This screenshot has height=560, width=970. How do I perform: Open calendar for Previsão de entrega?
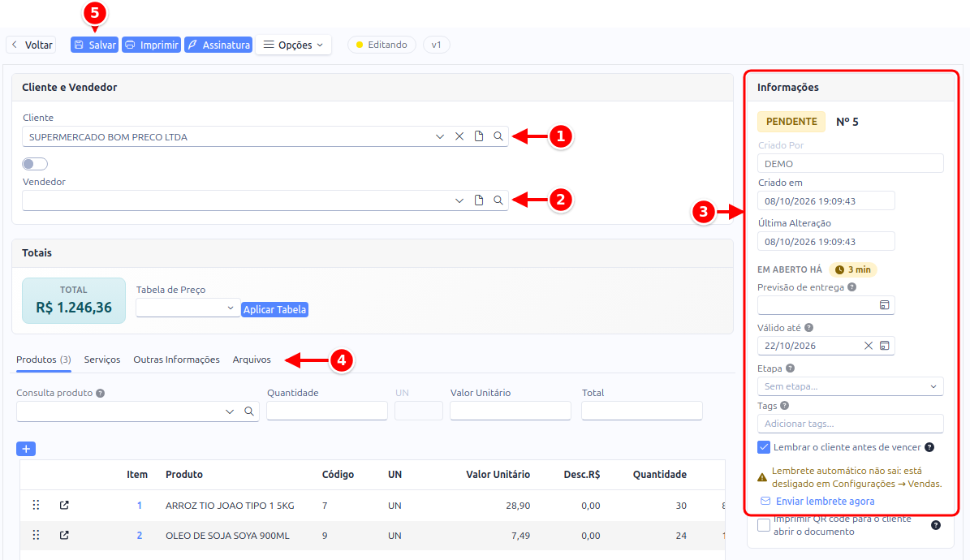click(x=885, y=305)
